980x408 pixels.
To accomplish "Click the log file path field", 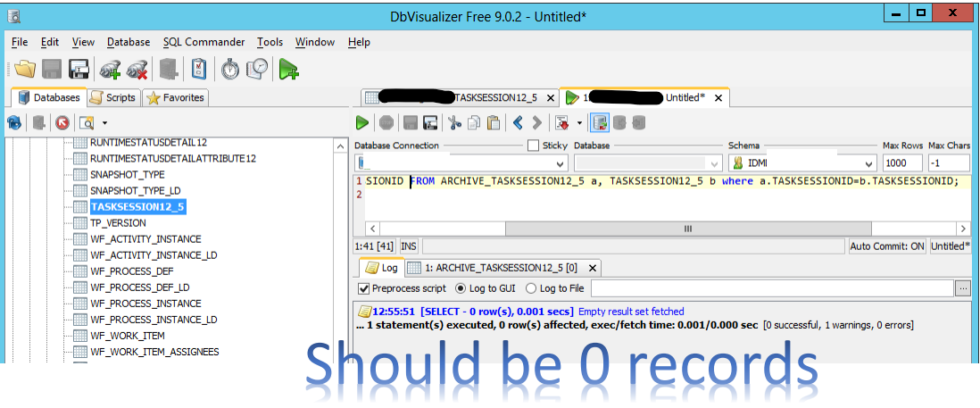I will point(773,288).
